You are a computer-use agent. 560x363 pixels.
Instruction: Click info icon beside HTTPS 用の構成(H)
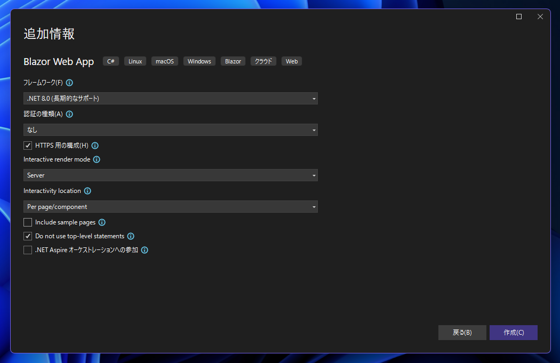tap(95, 145)
